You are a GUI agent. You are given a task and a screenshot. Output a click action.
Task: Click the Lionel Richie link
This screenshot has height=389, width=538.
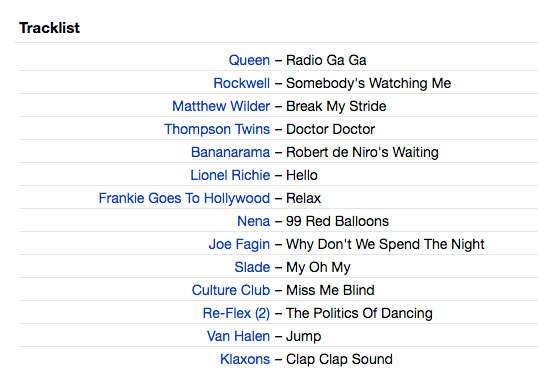(x=230, y=175)
